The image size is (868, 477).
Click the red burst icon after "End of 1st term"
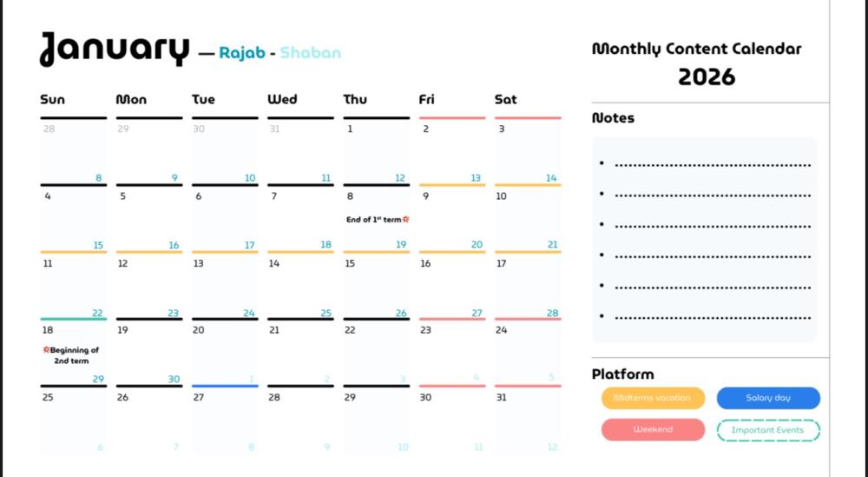pos(406,219)
